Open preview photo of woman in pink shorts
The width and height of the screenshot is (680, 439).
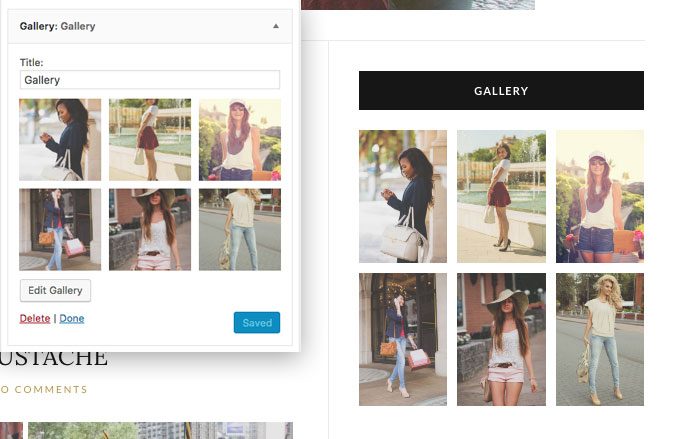coord(501,339)
